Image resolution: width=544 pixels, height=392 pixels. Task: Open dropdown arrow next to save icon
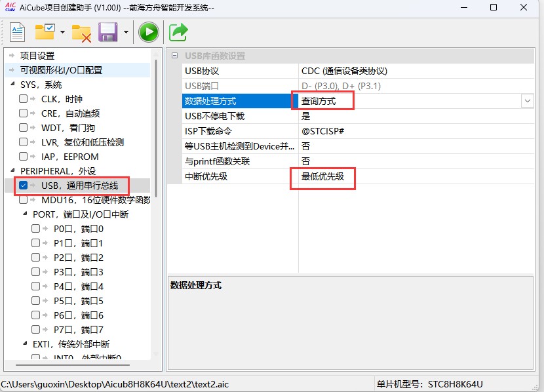pyautogui.click(x=126, y=32)
